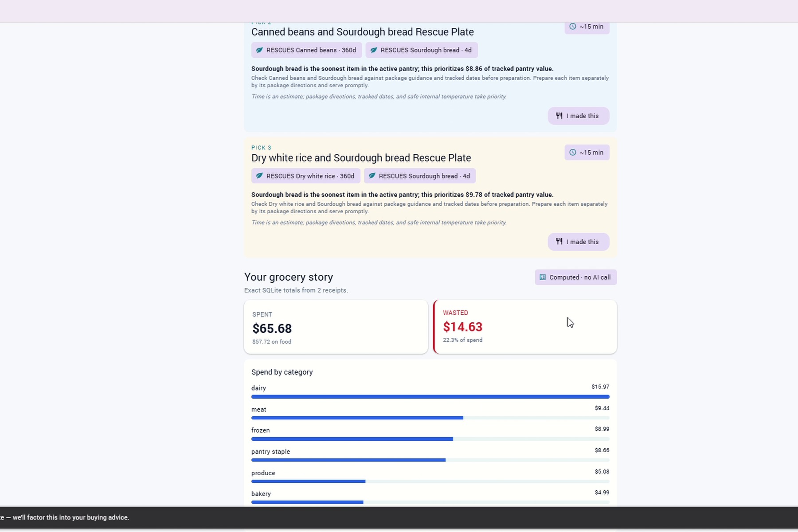The width and height of the screenshot is (798, 532).
Task: Click clock icon on Canned beans time badge
Action: click(573, 27)
